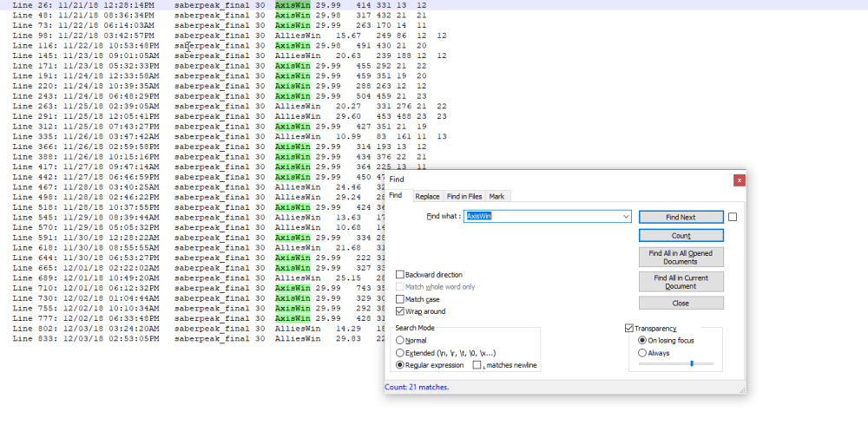Image resolution: width=868 pixels, height=444 pixels.
Task: Click the 'Line 545' result row
Action: click(198, 218)
